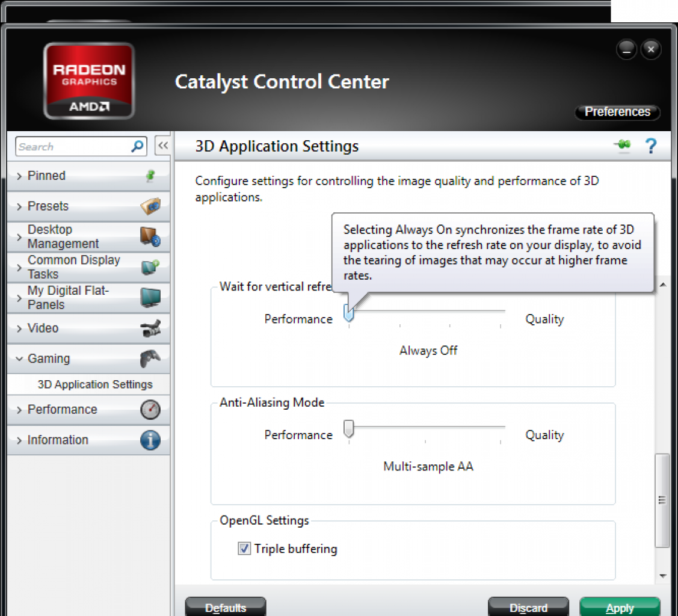
Task: Collapse the Gaming section chevron
Action: (x=19, y=359)
